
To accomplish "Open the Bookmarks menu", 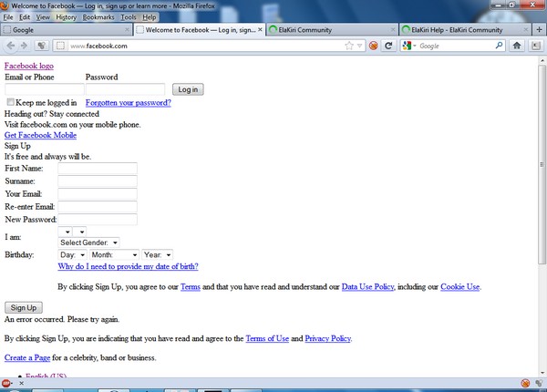I will coord(98,17).
